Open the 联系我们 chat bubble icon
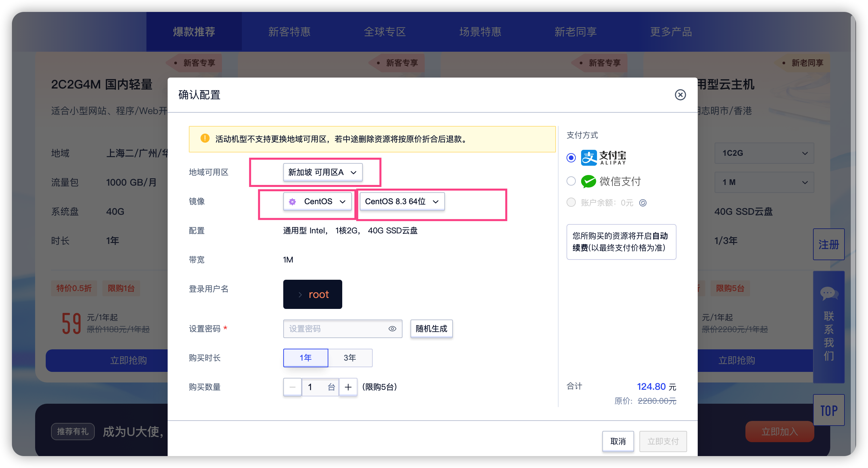The image size is (868, 468). (x=829, y=293)
